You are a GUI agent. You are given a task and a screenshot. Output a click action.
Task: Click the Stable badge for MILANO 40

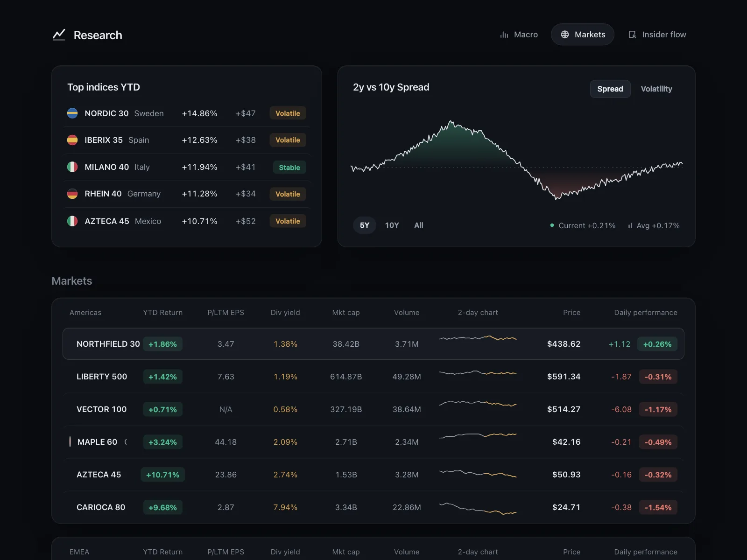coord(289,168)
